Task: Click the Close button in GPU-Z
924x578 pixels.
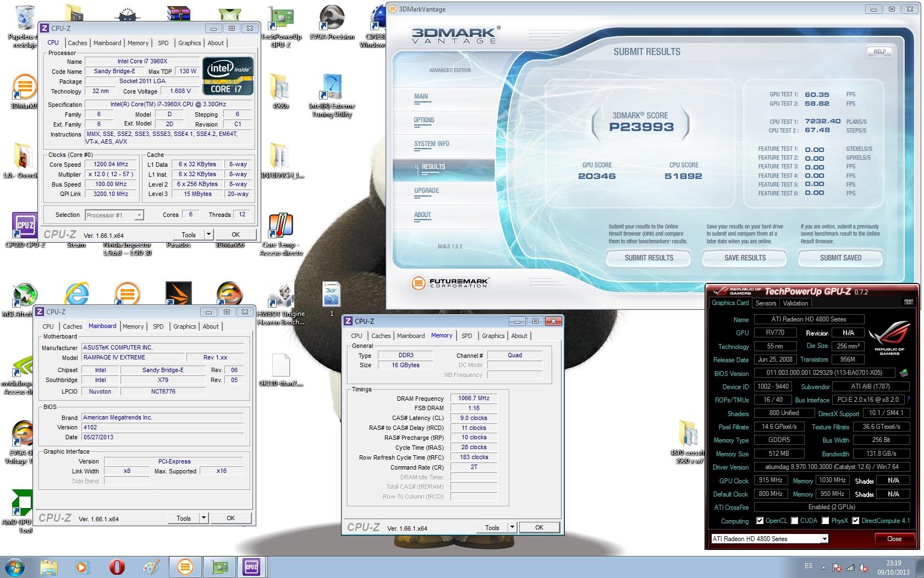Action: point(894,539)
